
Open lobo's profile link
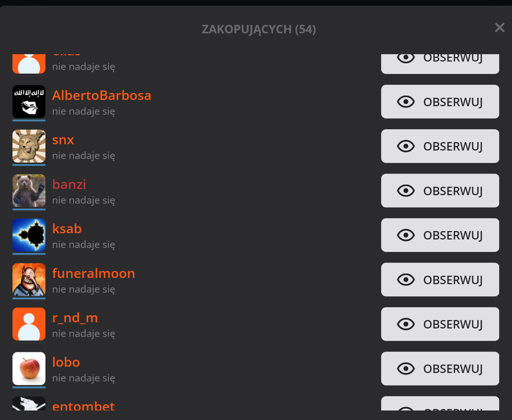(x=66, y=363)
